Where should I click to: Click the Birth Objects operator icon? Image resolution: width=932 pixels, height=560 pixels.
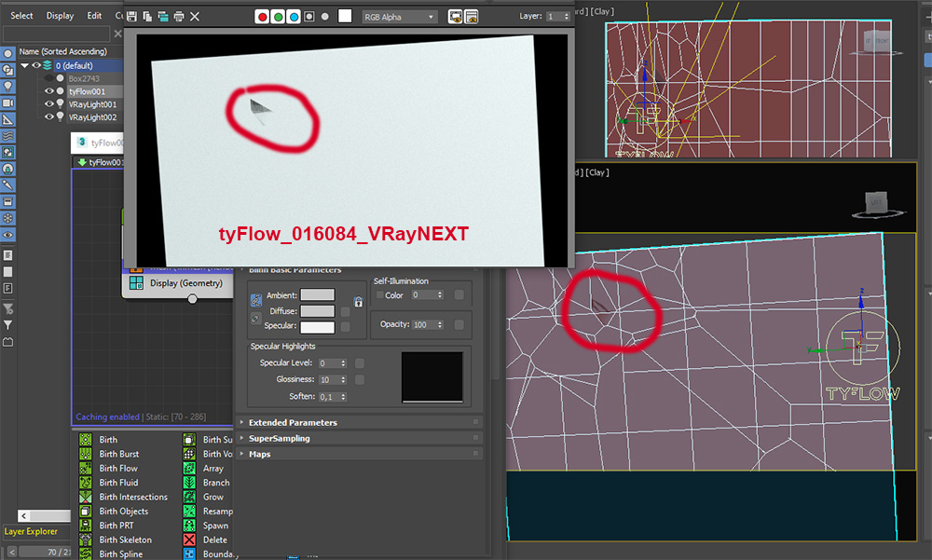(x=86, y=511)
